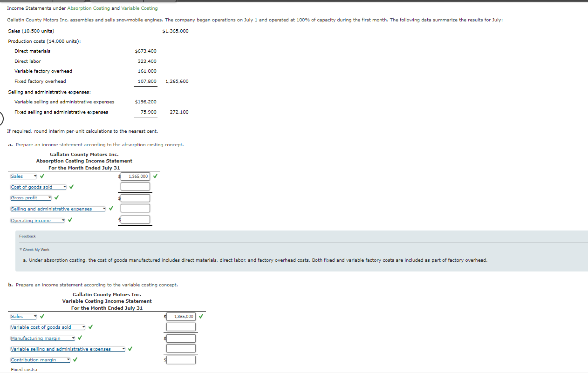588x373 pixels.
Task: Click the Production costs (14,000 units) heading
Action: (x=45, y=41)
